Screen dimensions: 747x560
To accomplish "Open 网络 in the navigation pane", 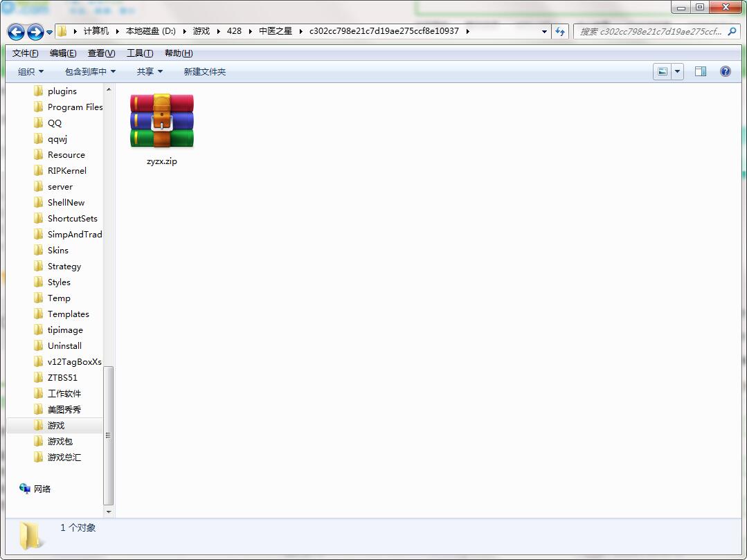I will tap(35, 489).
